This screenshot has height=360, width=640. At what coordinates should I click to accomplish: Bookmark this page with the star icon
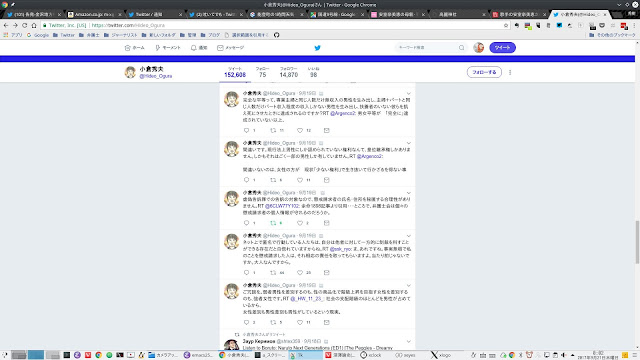click(x=506, y=25)
